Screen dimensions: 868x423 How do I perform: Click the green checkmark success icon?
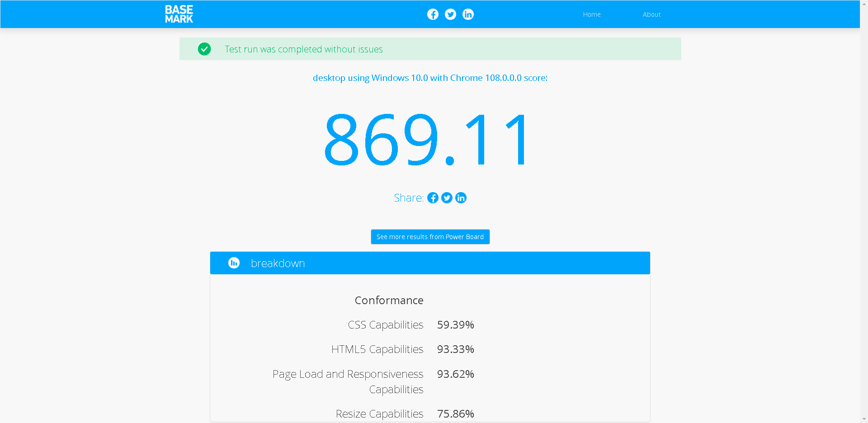click(204, 49)
